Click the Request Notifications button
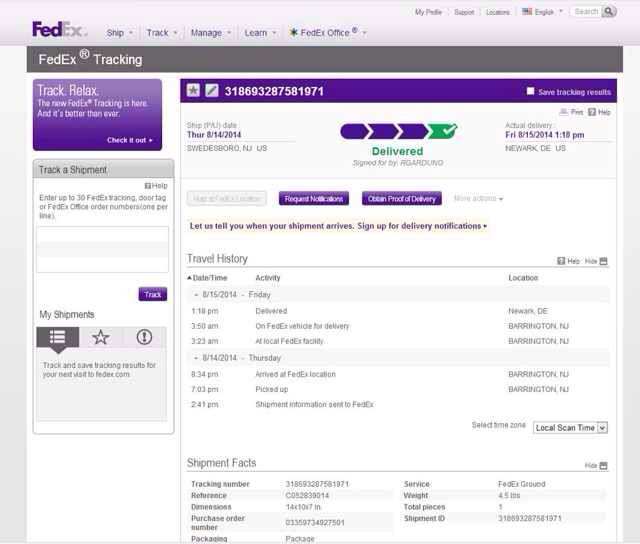640x544 pixels. (x=315, y=199)
